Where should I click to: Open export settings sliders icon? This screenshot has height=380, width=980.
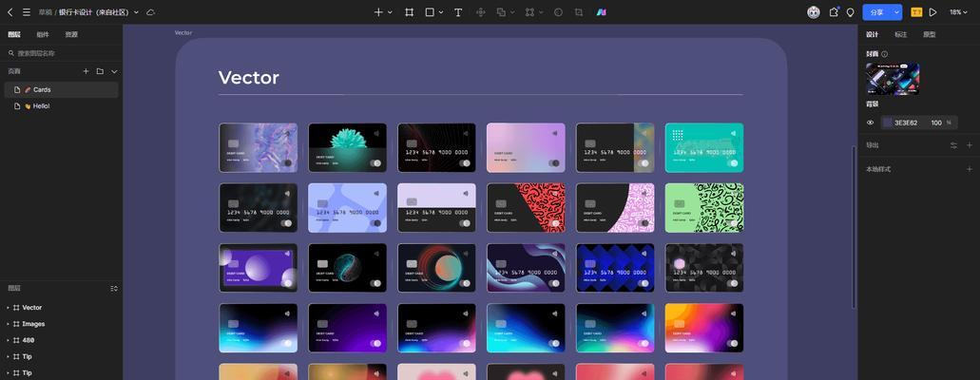point(953,145)
